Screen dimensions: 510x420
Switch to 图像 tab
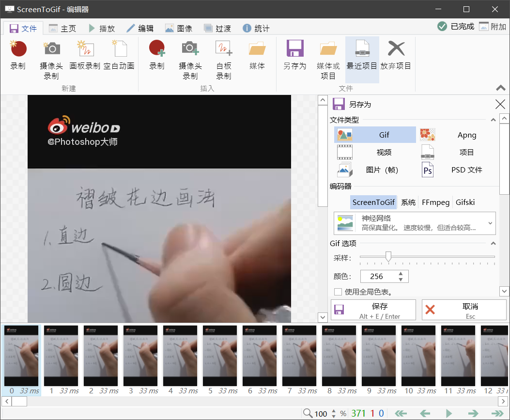point(179,29)
